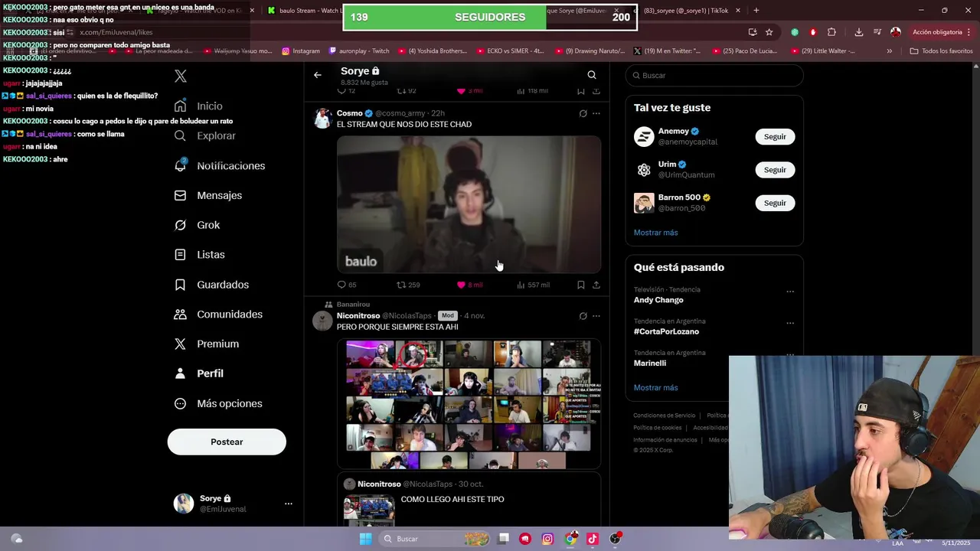Open Windows Start button on taskbar
Screen dimensions: 980x551
[366, 539]
